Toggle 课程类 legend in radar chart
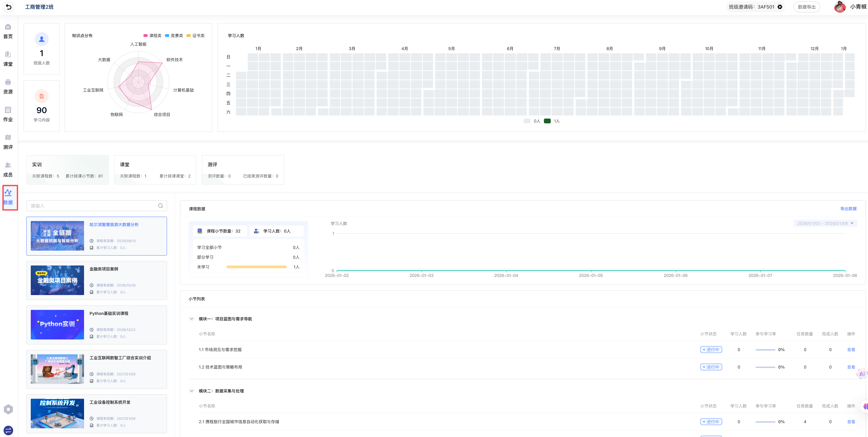The height and width of the screenshot is (437, 868). (152, 35)
